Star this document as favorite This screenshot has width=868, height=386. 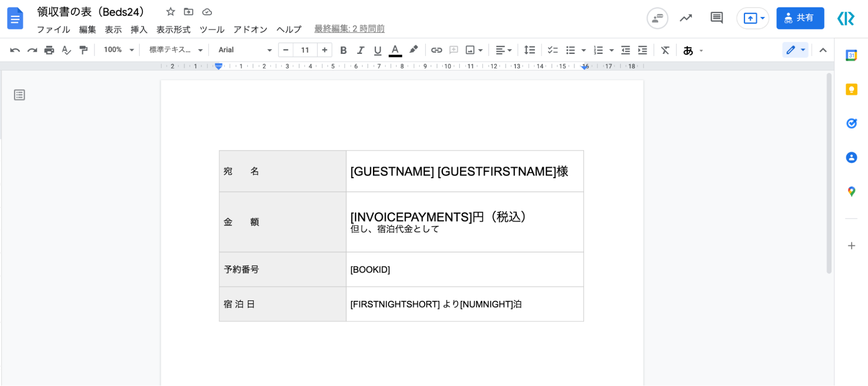[x=171, y=12]
